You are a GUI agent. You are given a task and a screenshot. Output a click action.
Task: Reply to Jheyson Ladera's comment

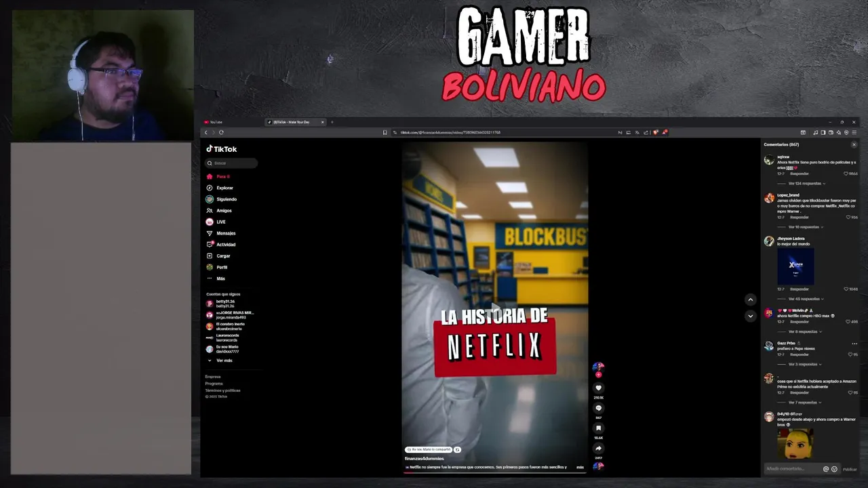coord(799,289)
